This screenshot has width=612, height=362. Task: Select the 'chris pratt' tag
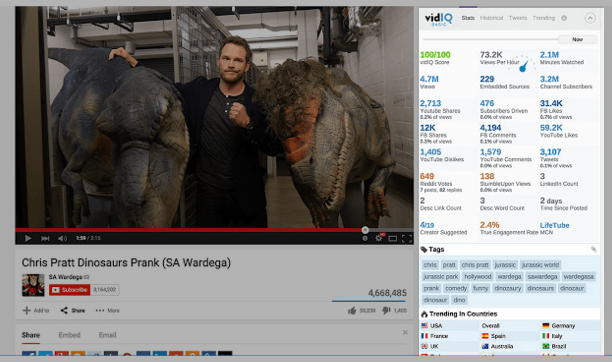click(475, 265)
